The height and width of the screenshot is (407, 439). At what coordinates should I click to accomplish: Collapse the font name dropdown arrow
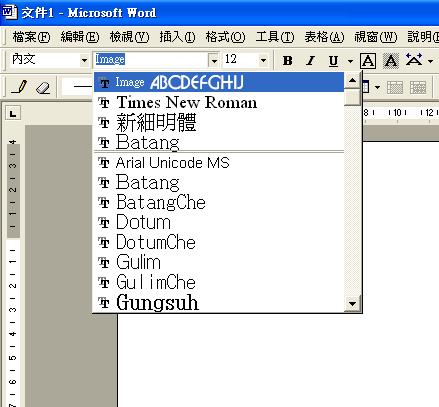point(213,61)
